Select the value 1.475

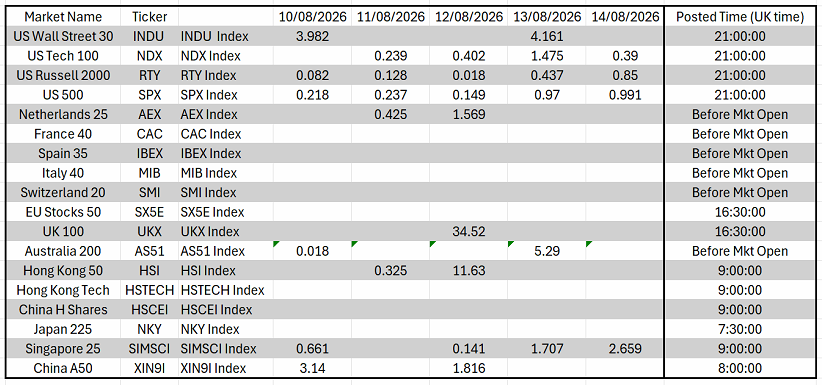click(547, 56)
